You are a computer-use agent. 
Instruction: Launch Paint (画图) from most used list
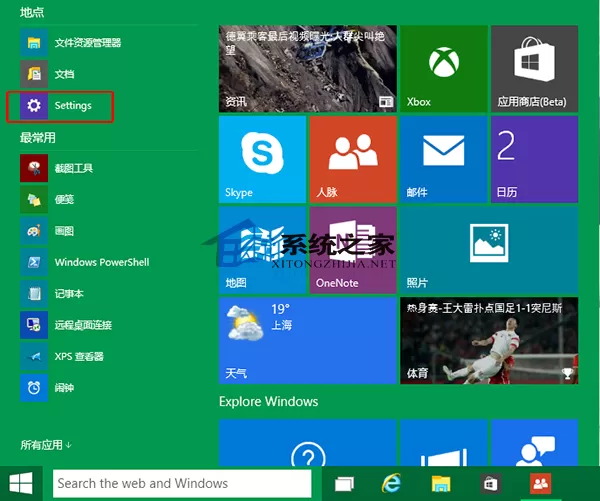[47, 231]
